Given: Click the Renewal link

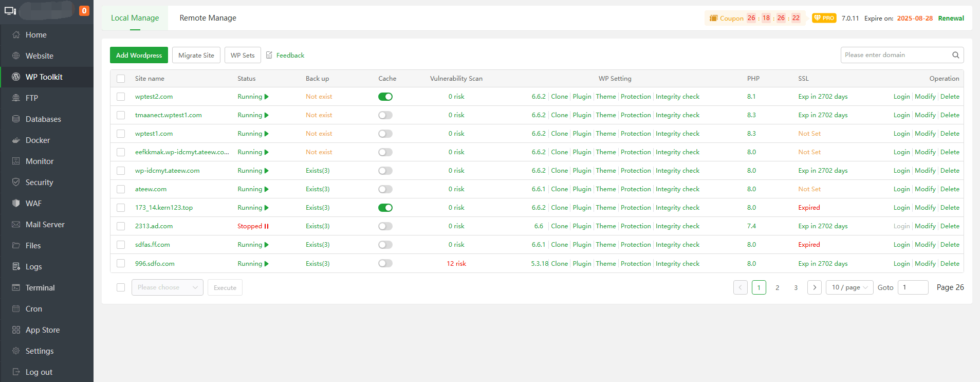Looking at the screenshot, I should click(x=951, y=18).
